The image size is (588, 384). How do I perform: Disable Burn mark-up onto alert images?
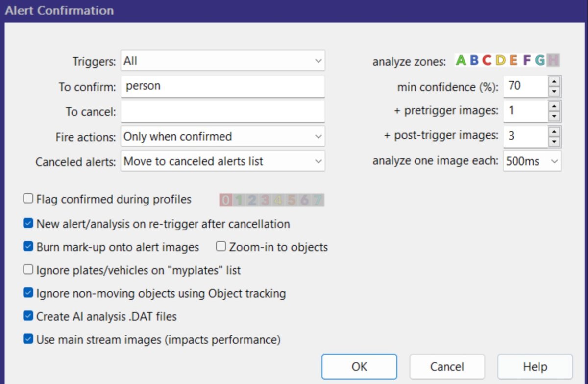point(28,247)
